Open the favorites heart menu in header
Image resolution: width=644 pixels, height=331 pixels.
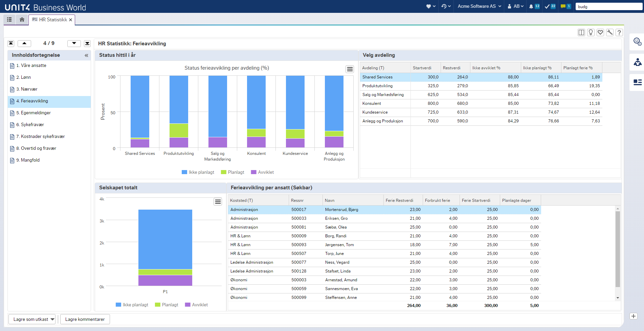(430, 6)
